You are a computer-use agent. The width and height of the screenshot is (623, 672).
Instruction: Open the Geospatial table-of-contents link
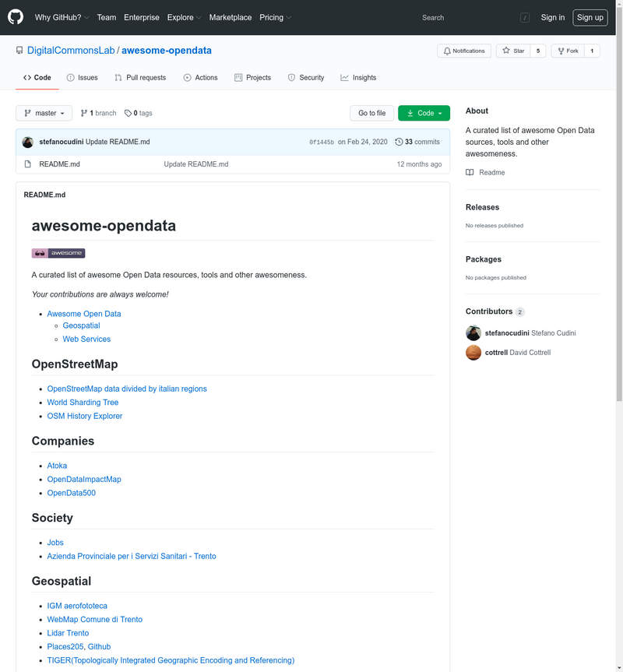pos(82,325)
